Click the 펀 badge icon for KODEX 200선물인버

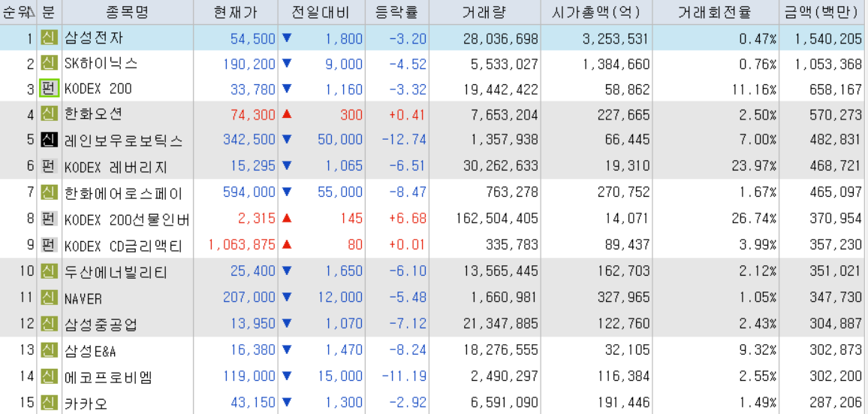click(50, 219)
